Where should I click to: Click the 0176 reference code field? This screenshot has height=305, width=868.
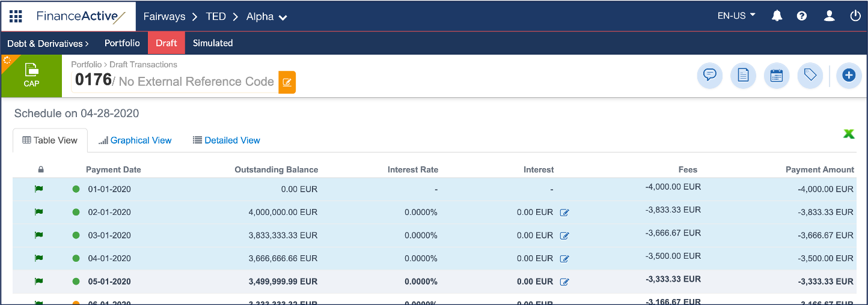174,82
